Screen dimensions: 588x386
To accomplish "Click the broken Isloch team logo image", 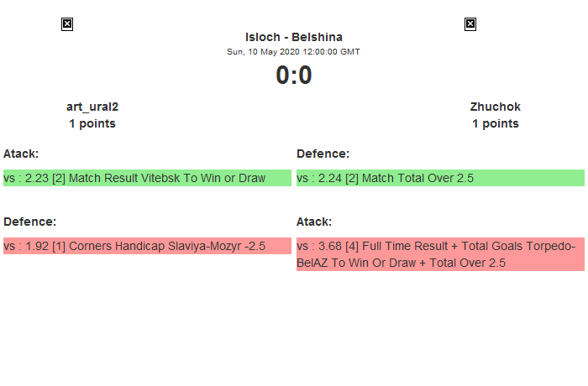I will (x=67, y=24).
